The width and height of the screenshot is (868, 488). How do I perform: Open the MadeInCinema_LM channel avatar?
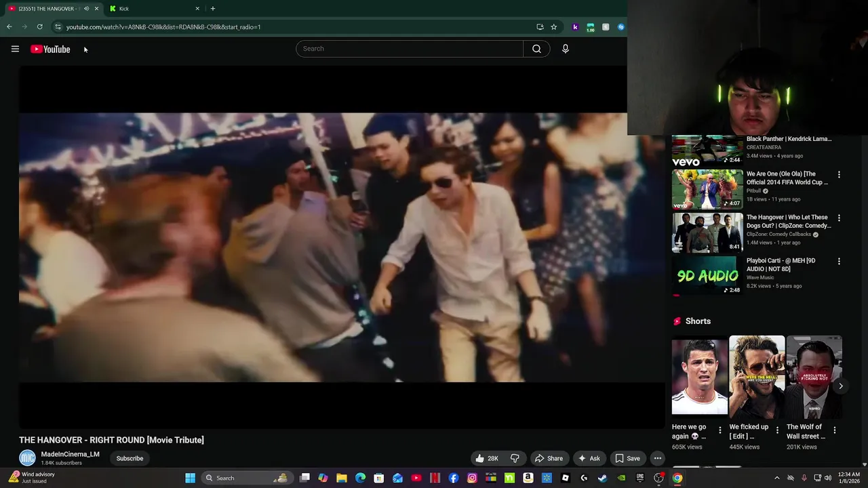[27, 458]
